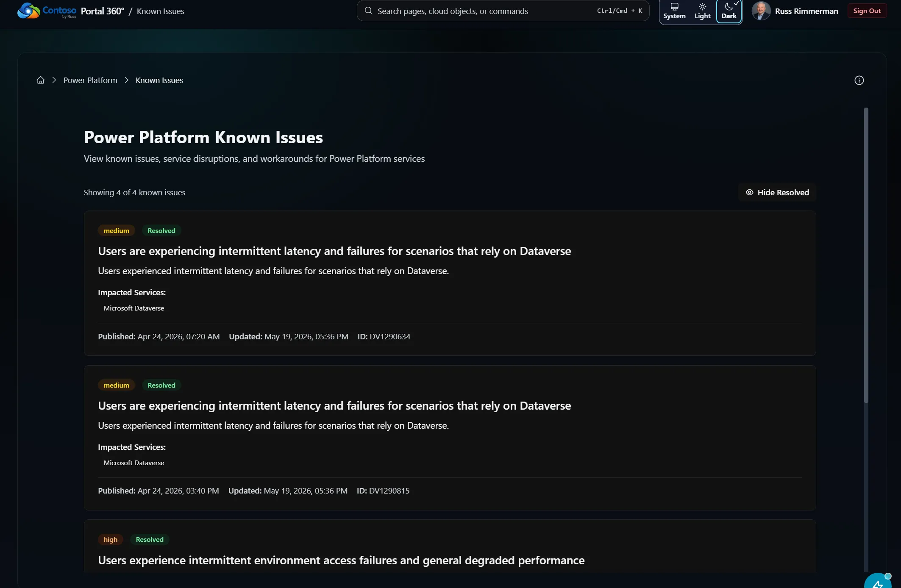The height and width of the screenshot is (588, 901).
Task: Click Known Issues in top header breadcrumb
Action: [x=160, y=11]
